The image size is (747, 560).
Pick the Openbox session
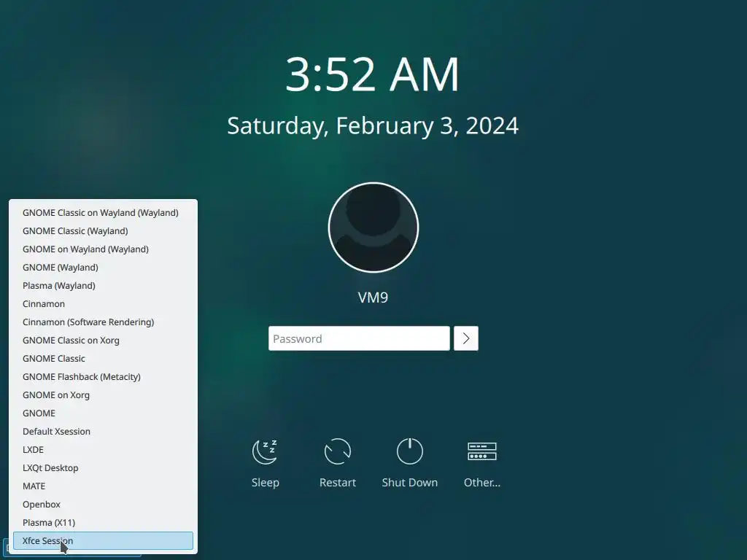click(103, 505)
